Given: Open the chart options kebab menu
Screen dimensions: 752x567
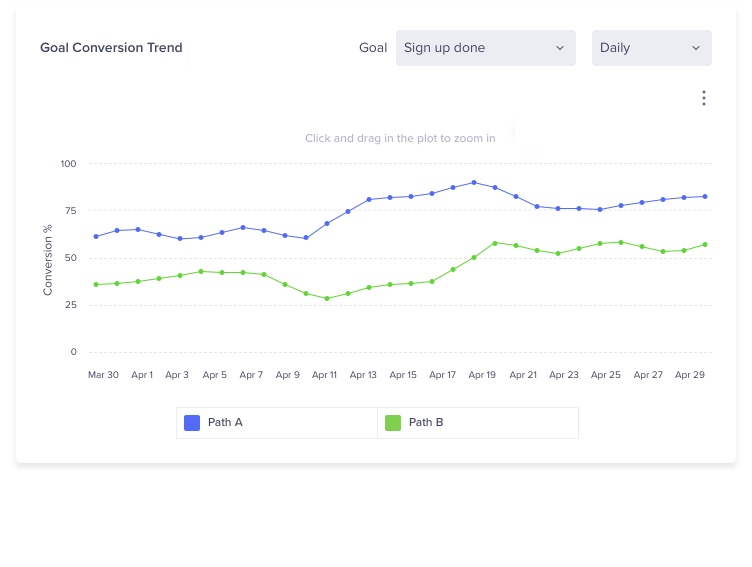Looking at the screenshot, I should point(704,98).
